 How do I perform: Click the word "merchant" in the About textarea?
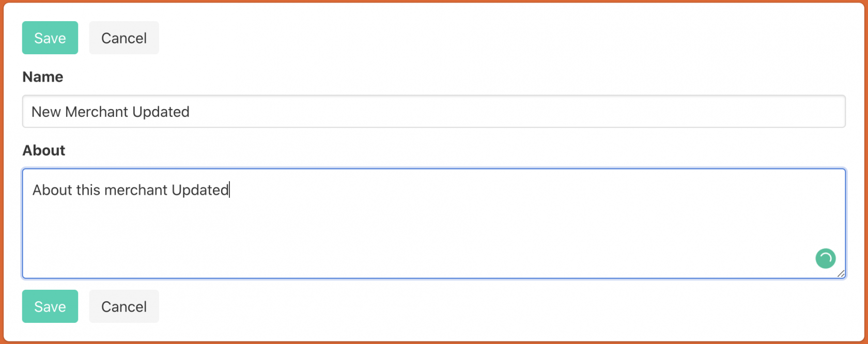coord(136,190)
